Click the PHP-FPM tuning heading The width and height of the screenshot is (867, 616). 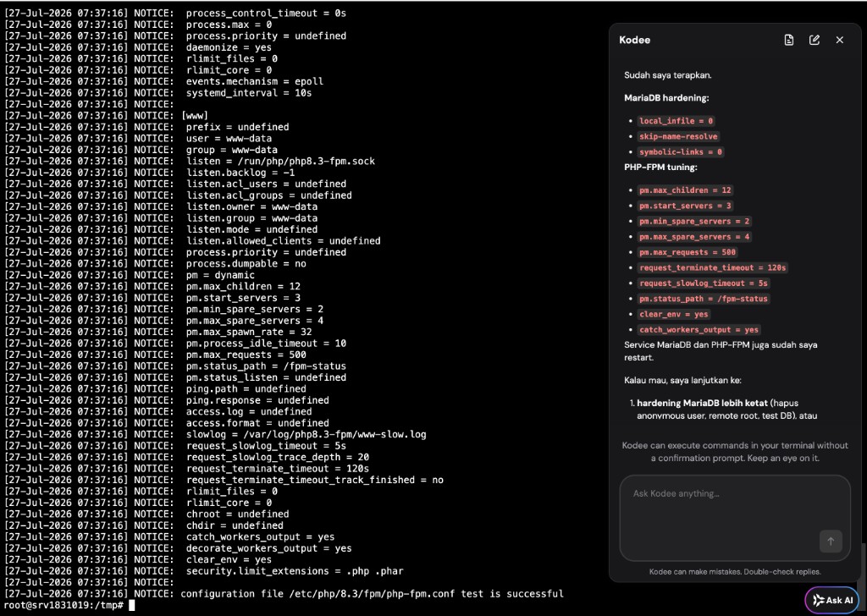(x=660, y=167)
